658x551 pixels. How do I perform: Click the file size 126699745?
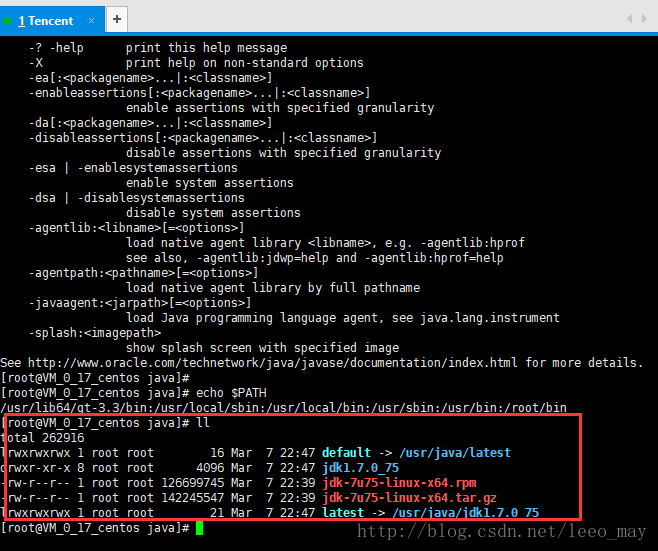[x=193, y=483]
